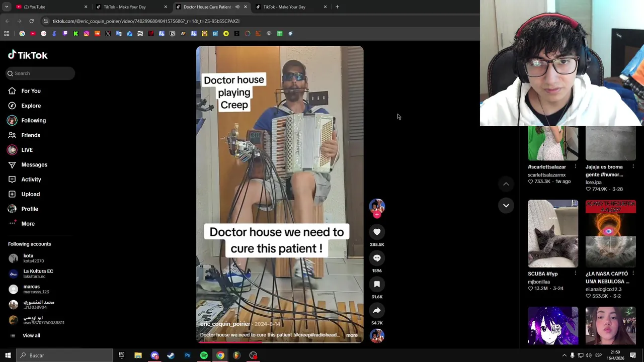Share the Doctor House video
Screen dimensions: 644x362
coord(377,310)
